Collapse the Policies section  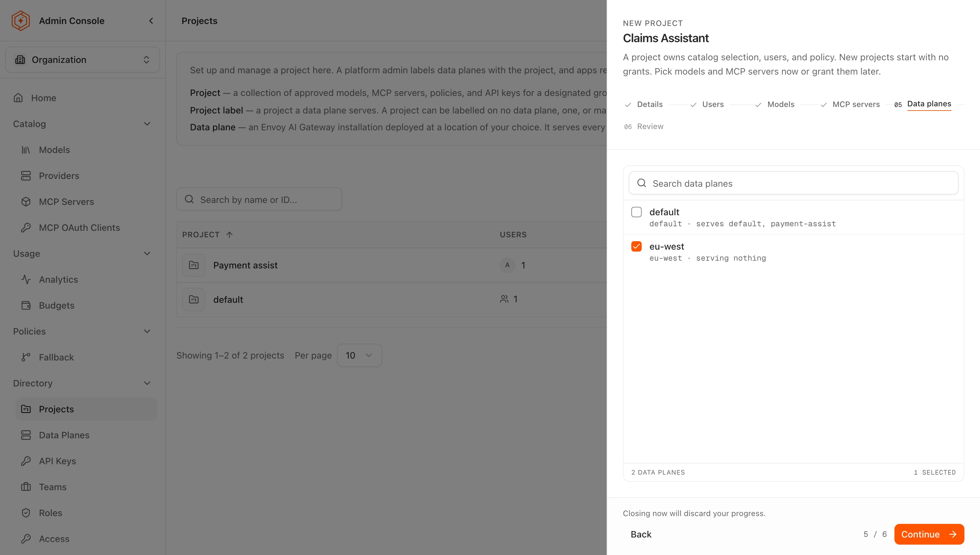pos(147,331)
